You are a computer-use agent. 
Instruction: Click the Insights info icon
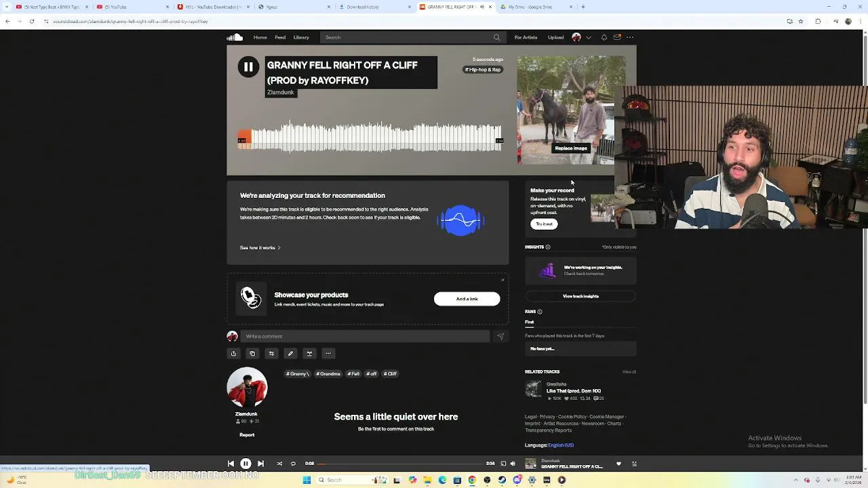coord(548,247)
